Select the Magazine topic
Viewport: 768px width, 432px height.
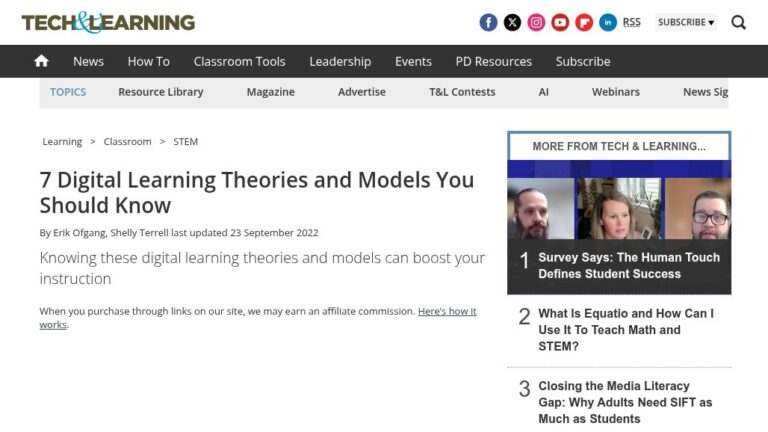[270, 92]
